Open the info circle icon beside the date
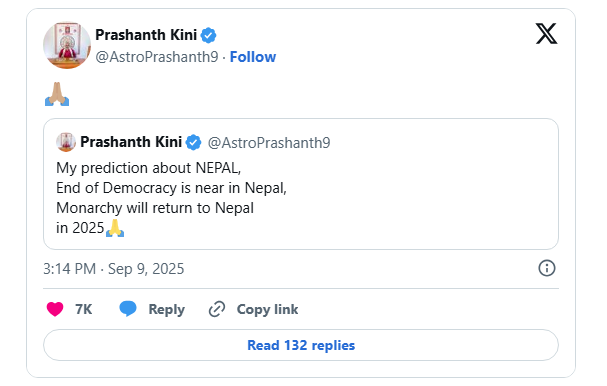The width and height of the screenshot is (607, 386). tap(547, 268)
